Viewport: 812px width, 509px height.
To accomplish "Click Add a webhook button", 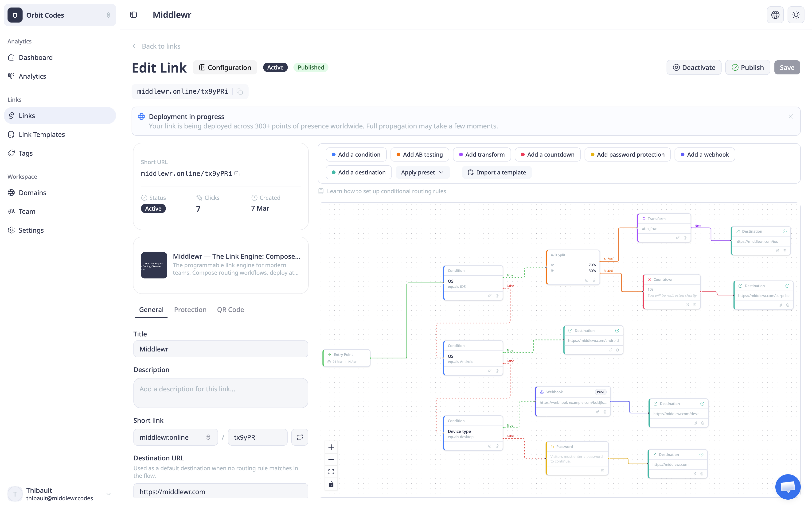I will 704,154.
